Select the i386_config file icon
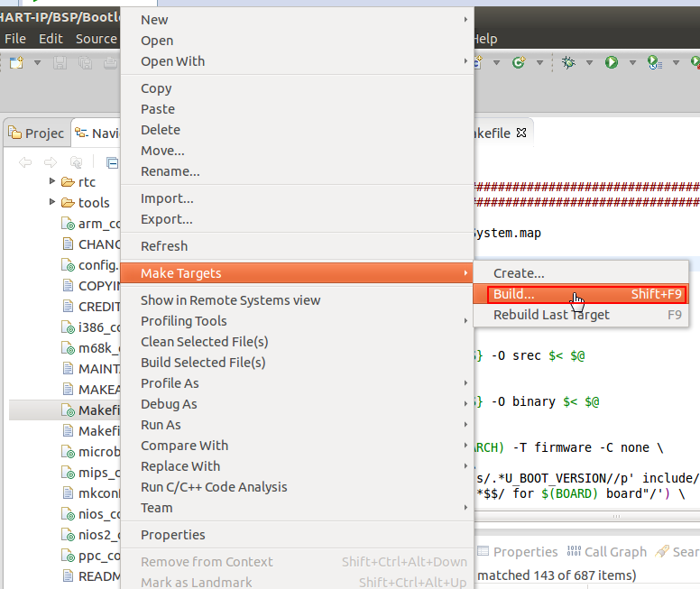The image size is (700, 589). click(68, 327)
